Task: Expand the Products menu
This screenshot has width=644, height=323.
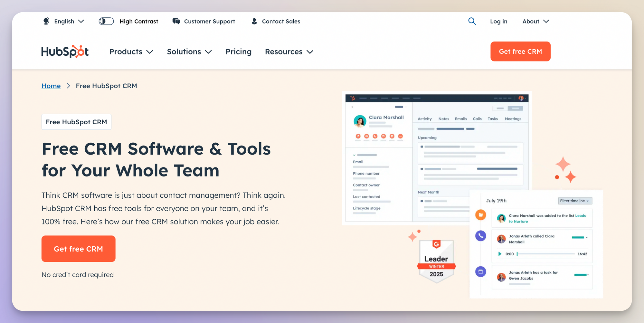Action: 131,52
